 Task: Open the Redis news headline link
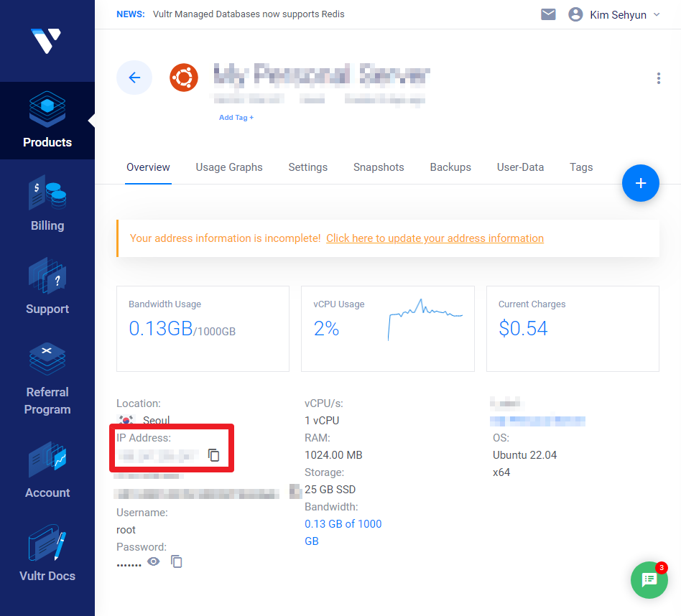[249, 14]
